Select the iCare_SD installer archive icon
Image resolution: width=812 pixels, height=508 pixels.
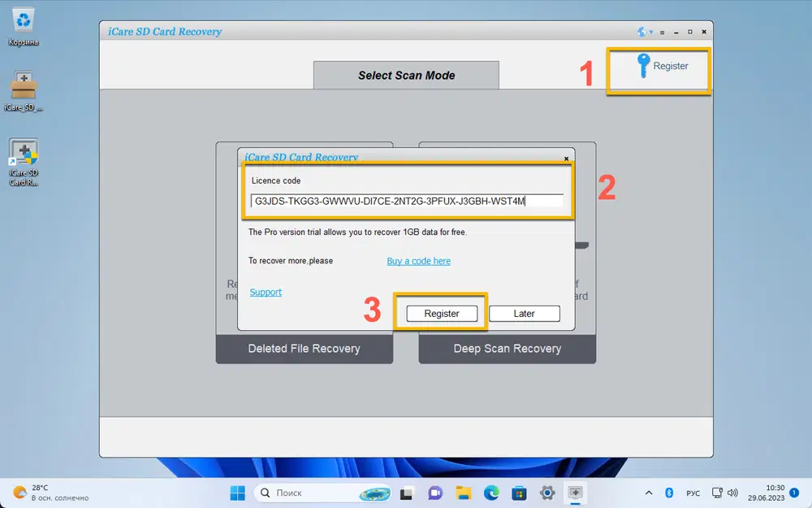[x=24, y=91]
